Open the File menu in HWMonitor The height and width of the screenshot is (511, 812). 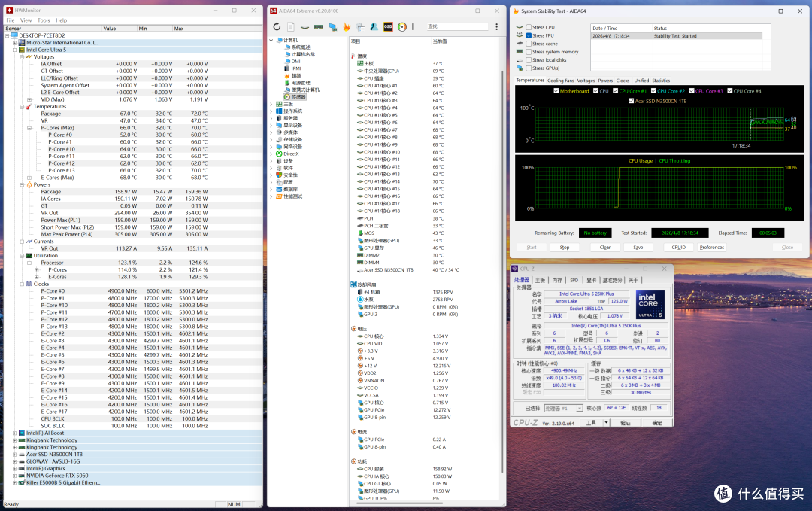click(11, 20)
